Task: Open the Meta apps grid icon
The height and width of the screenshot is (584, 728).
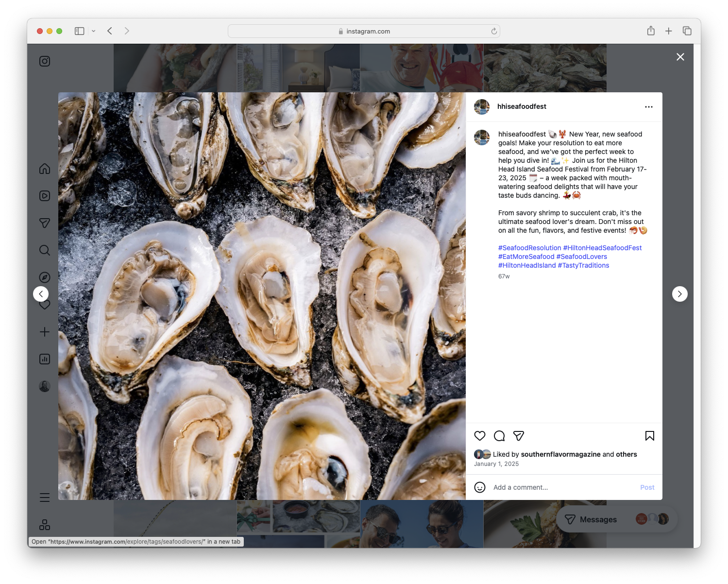Action: 45,525
